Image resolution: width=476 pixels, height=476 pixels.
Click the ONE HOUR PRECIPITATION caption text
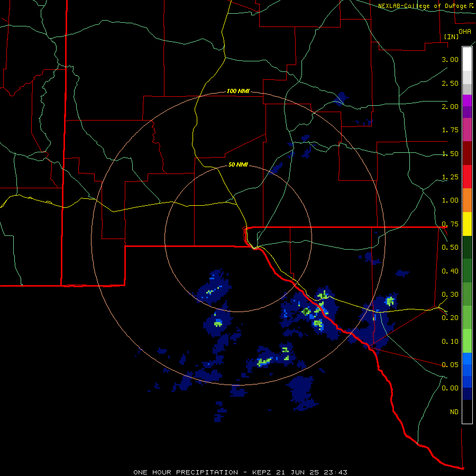pos(186,472)
